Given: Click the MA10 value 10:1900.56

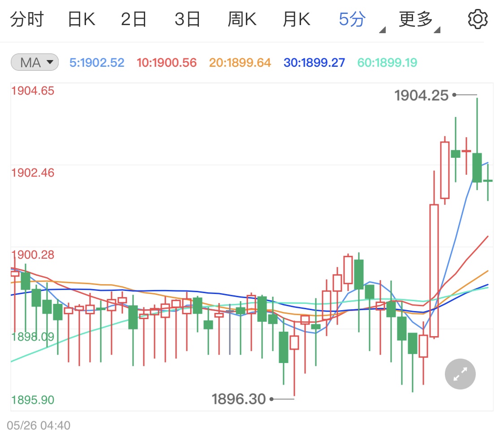Looking at the screenshot, I should (x=167, y=62).
